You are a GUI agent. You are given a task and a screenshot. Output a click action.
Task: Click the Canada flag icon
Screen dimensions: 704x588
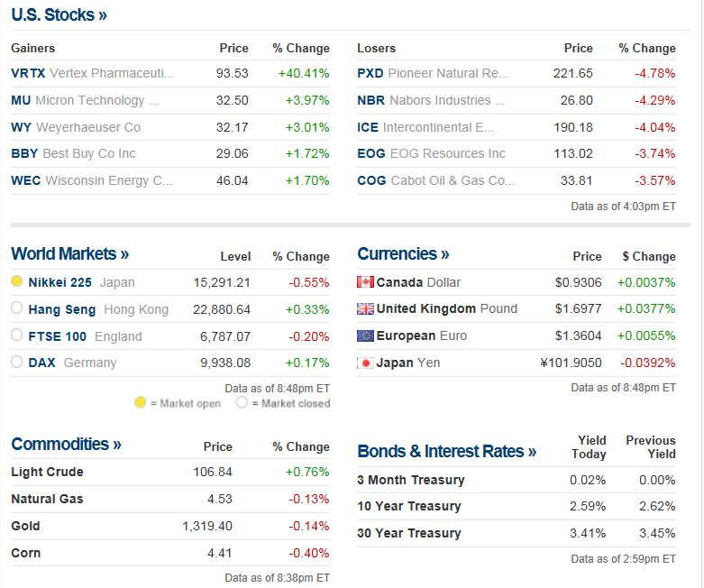(x=365, y=282)
